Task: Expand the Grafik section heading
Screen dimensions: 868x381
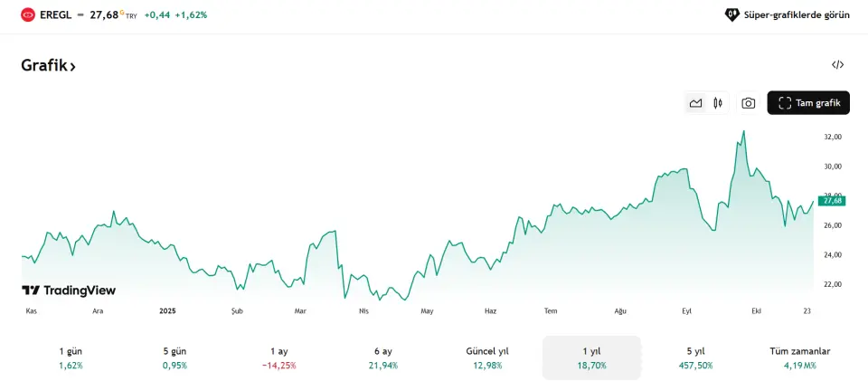Action: (49, 66)
